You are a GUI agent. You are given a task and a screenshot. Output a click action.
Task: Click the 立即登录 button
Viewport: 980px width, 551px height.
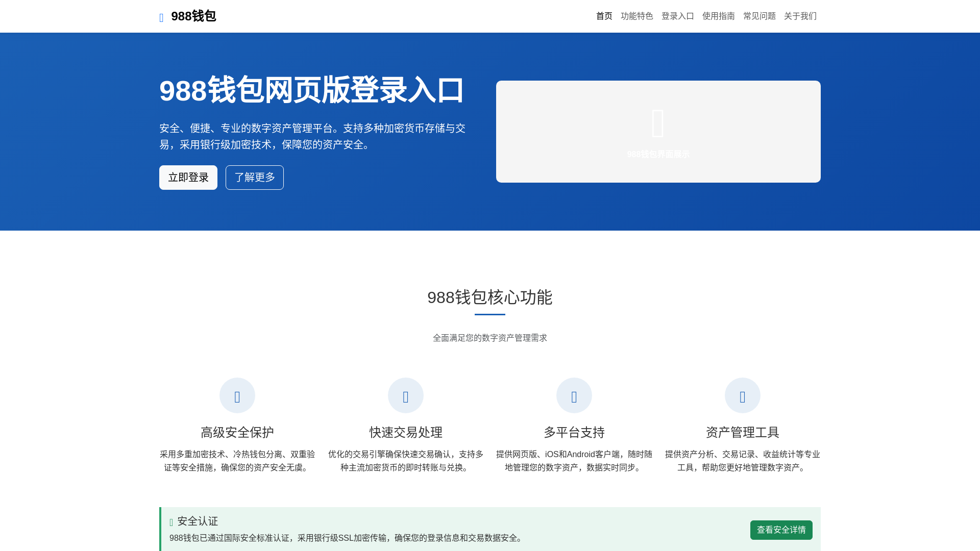pos(188,178)
